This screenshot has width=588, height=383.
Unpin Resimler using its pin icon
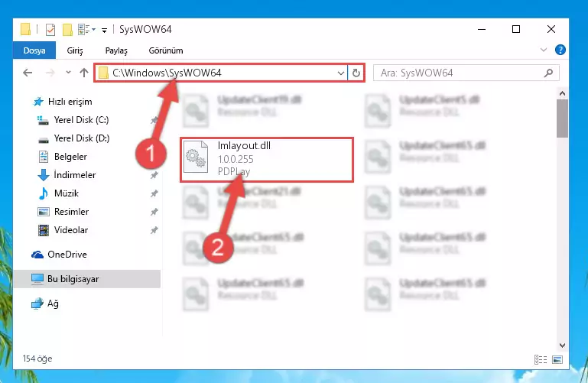[154, 212]
